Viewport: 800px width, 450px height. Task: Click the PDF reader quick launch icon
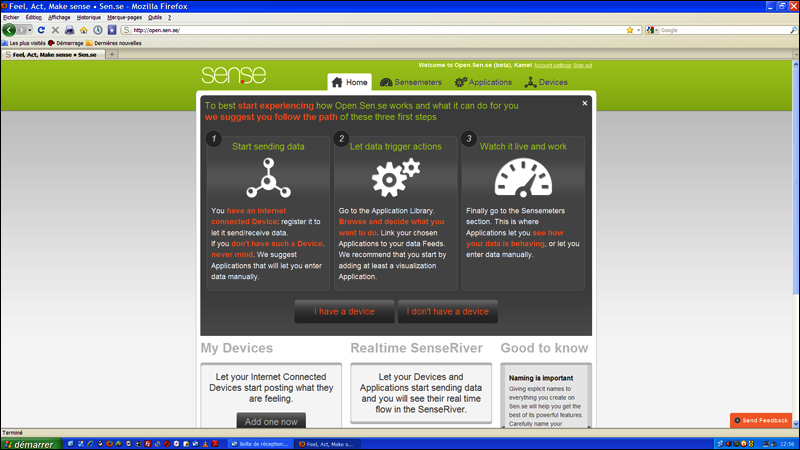[x=215, y=444]
